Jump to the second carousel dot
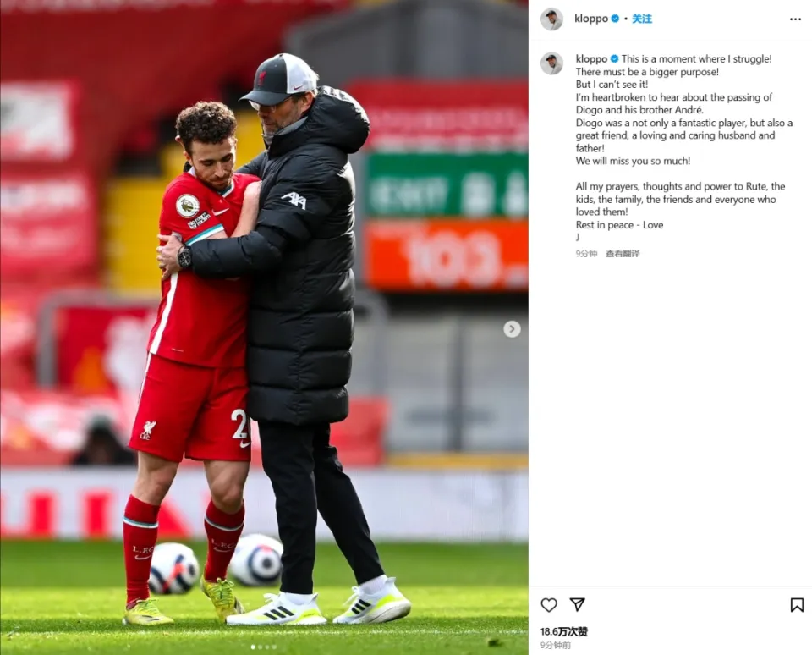This screenshot has width=812, height=655. click(260, 647)
